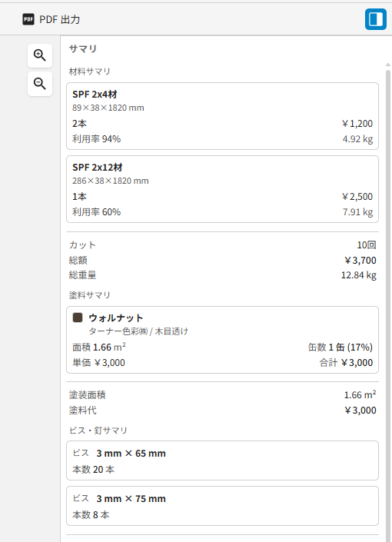This screenshot has width=392, height=542.
Task: Click 利用率 60% value
Action: pos(96,212)
